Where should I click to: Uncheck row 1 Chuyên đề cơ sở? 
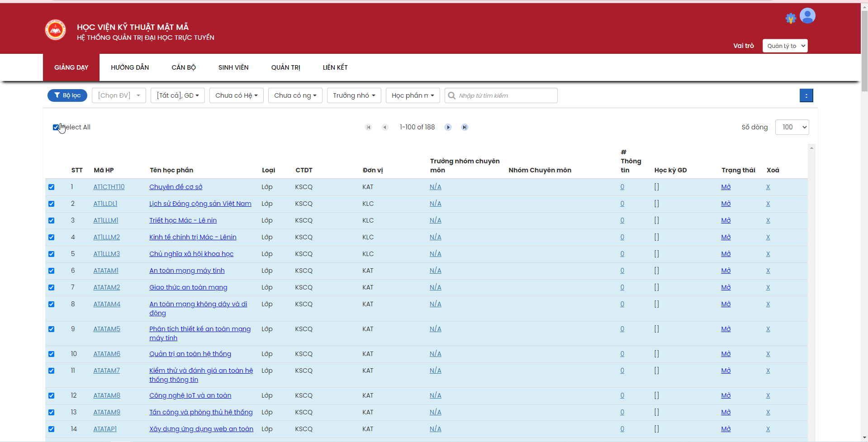coord(51,187)
